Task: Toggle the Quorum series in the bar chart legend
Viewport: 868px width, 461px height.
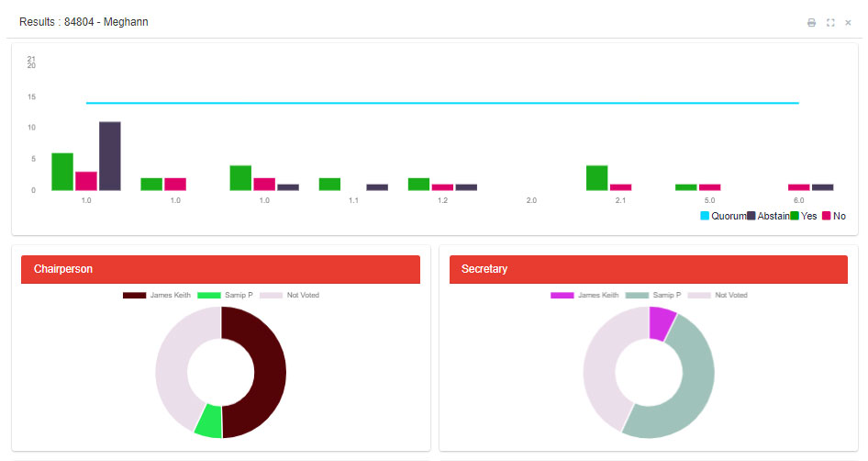Action: [x=722, y=216]
